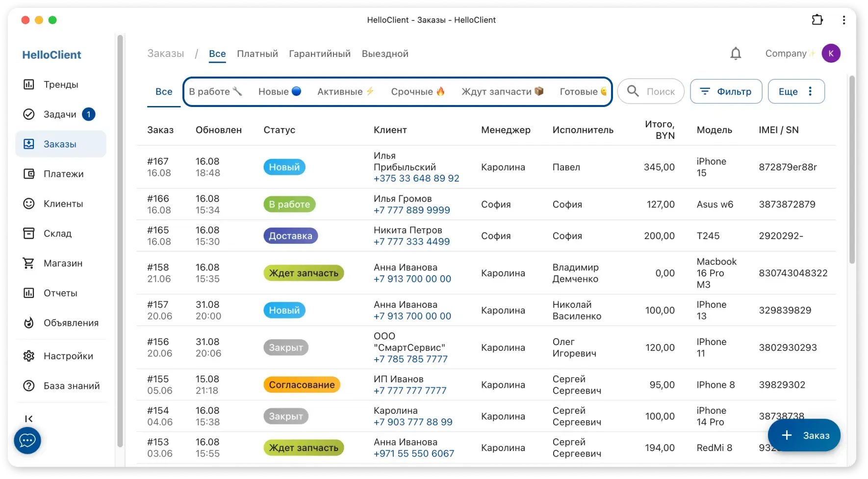This screenshot has width=868, height=479.
Task: Select the Срочные status filter tab
Action: pyautogui.click(x=417, y=92)
